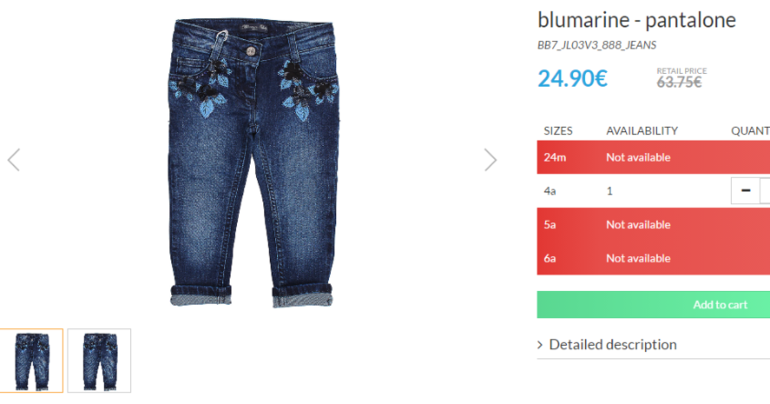Click the blumarine - pantalone product title
The height and width of the screenshot is (404, 770).
coord(636,20)
